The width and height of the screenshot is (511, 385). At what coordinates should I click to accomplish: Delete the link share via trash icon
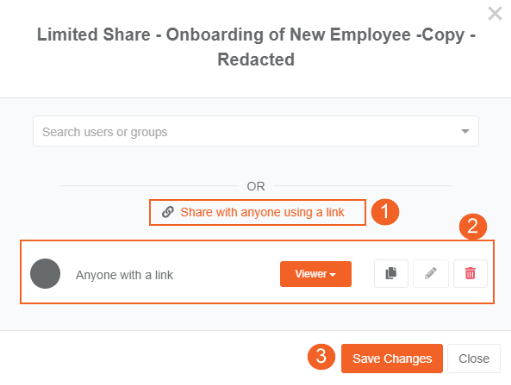coord(470,273)
